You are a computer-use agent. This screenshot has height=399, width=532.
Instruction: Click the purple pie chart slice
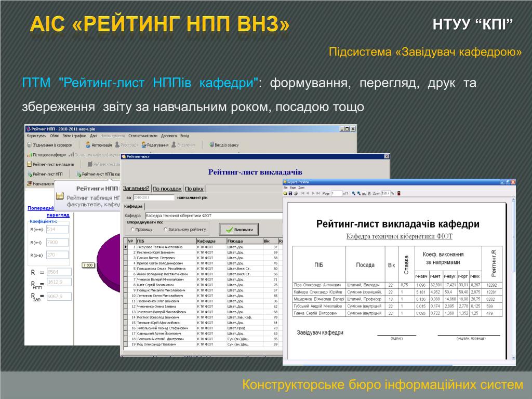(109, 264)
